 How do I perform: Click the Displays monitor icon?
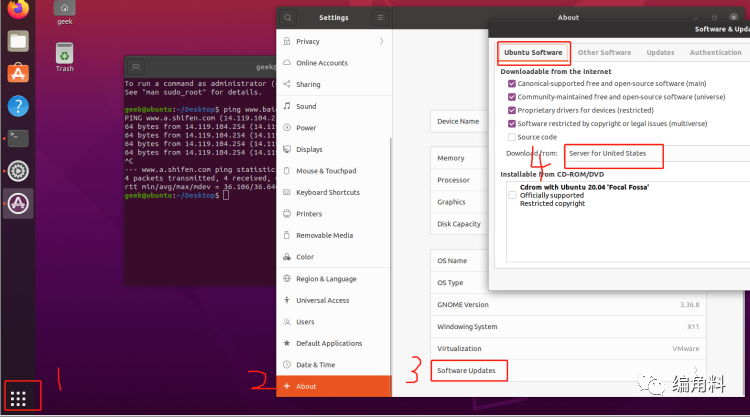[x=287, y=149]
